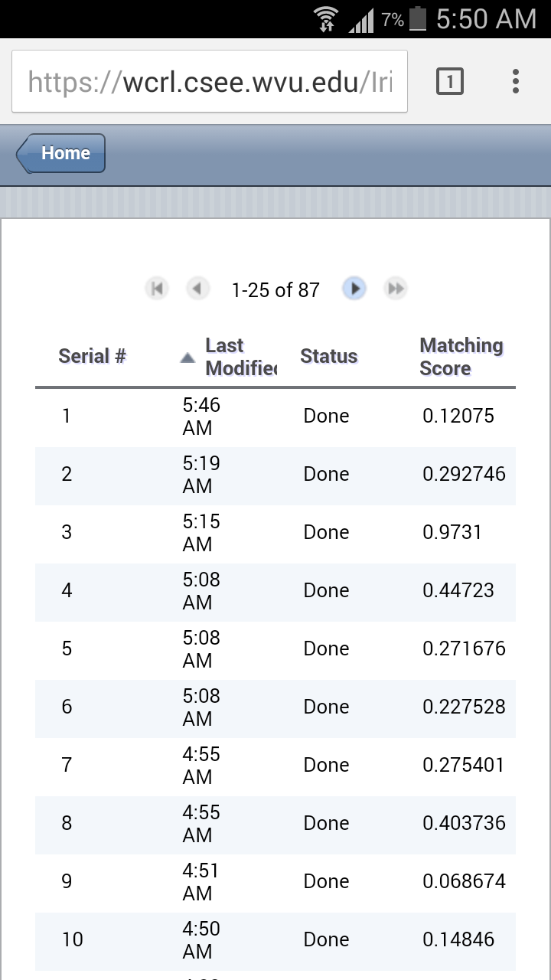Sort table by Status column
The height and width of the screenshot is (980, 551).
coord(329,356)
